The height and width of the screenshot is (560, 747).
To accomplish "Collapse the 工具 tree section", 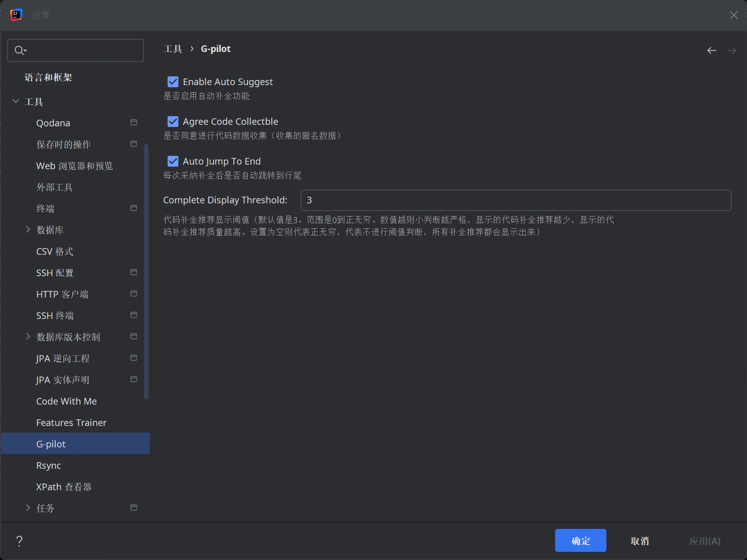I will [16, 101].
